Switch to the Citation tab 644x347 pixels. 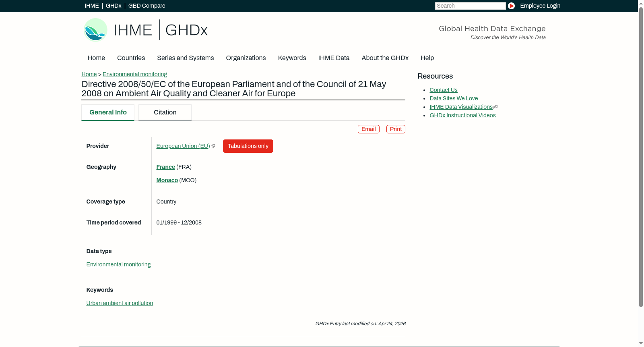(x=165, y=112)
